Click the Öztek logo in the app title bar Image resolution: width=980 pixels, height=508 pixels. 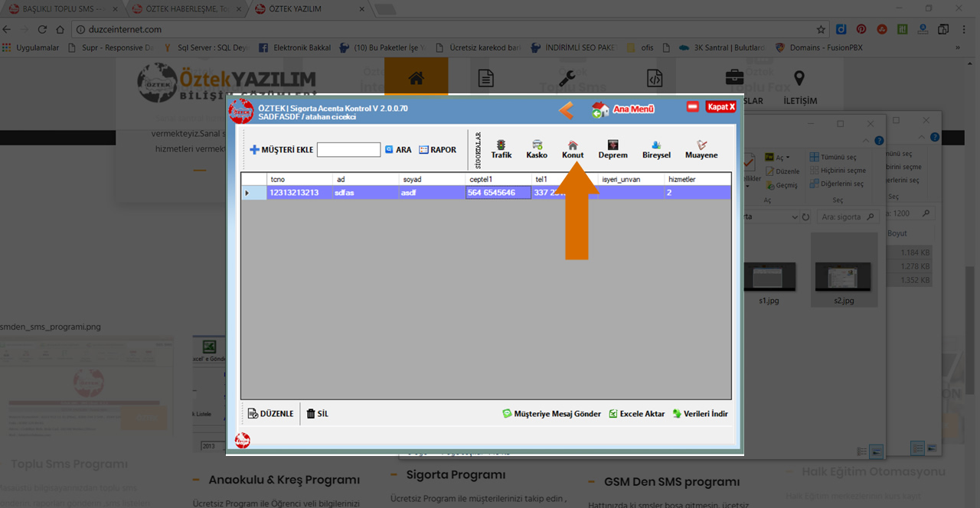point(241,112)
